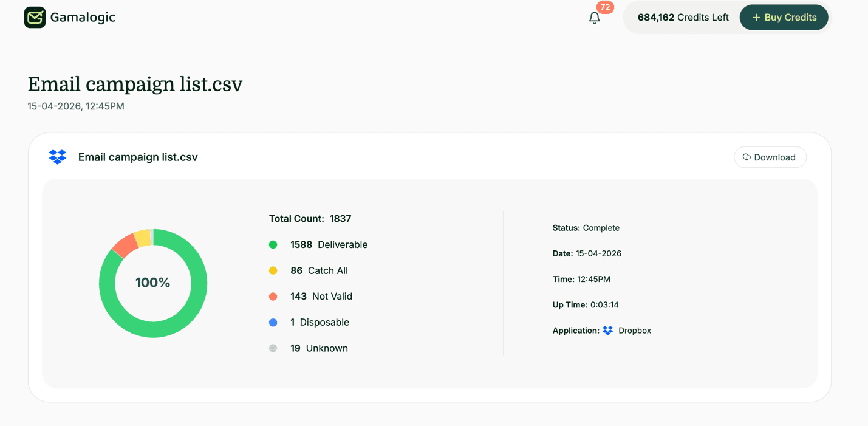Viewport: 868px width, 426px height.
Task: Select the green Deliverable legend dot
Action: click(x=273, y=244)
